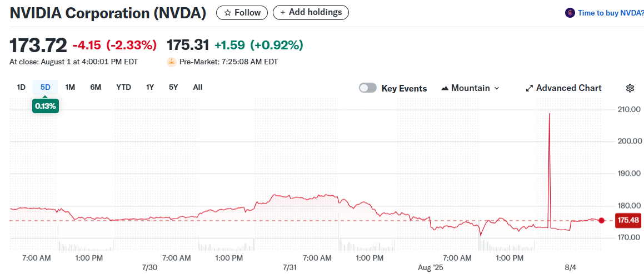The height and width of the screenshot is (274, 644).
Task: Click the Follow button
Action: [242, 13]
